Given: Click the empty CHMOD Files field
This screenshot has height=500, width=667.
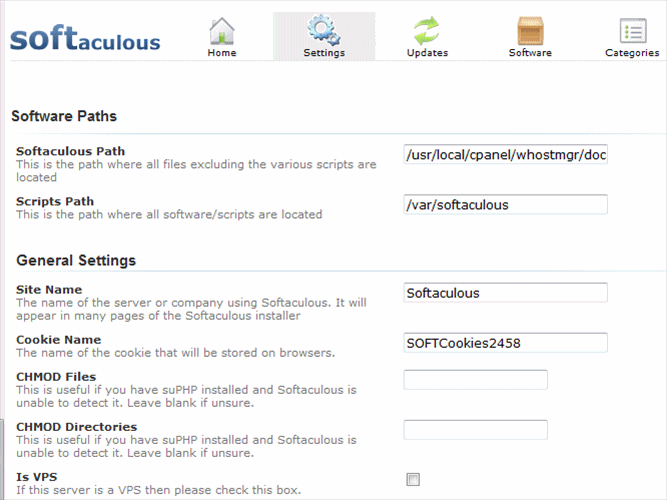Looking at the screenshot, I should pos(475,380).
